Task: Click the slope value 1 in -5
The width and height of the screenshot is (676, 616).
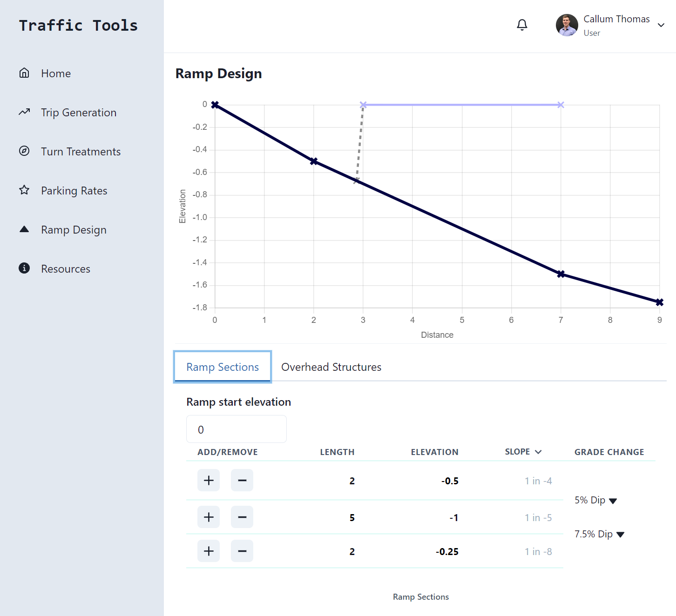Action: (x=538, y=518)
